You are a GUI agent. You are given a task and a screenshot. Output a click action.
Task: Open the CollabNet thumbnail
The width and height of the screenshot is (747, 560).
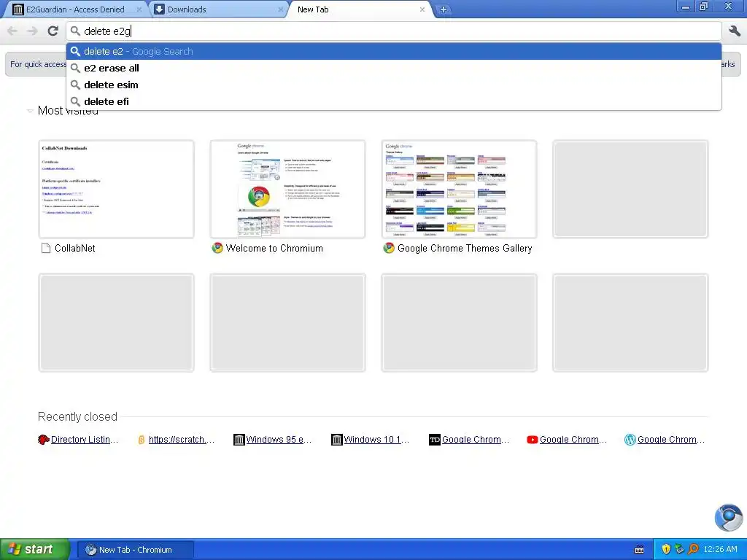click(x=116, y=189)
